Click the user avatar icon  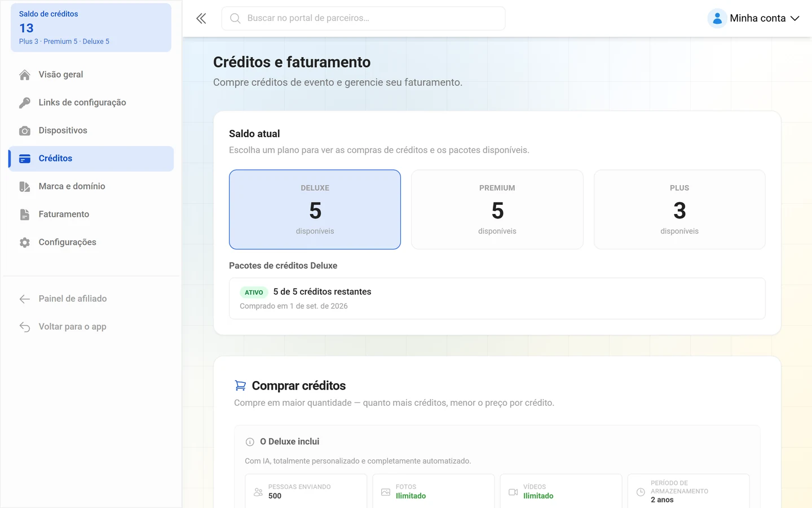coord(717,19)
